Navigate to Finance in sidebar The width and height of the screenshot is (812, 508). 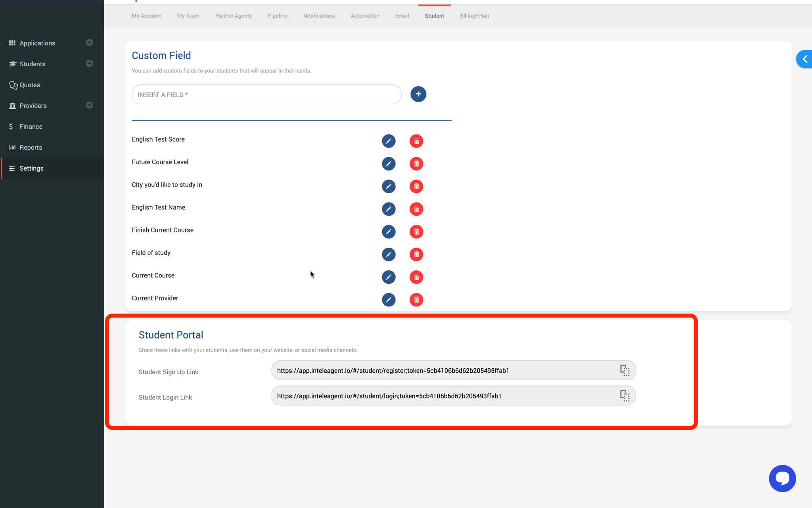[31, 127]
